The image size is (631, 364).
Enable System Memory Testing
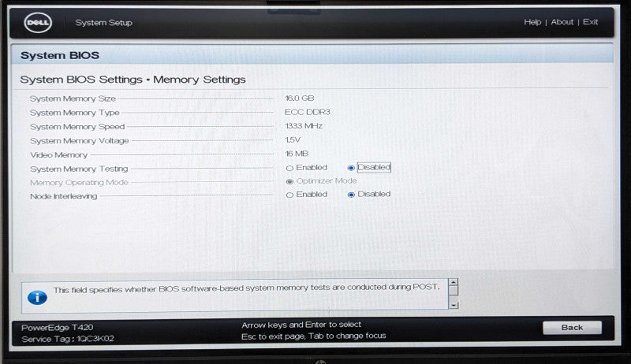click(x=289, y=168)
